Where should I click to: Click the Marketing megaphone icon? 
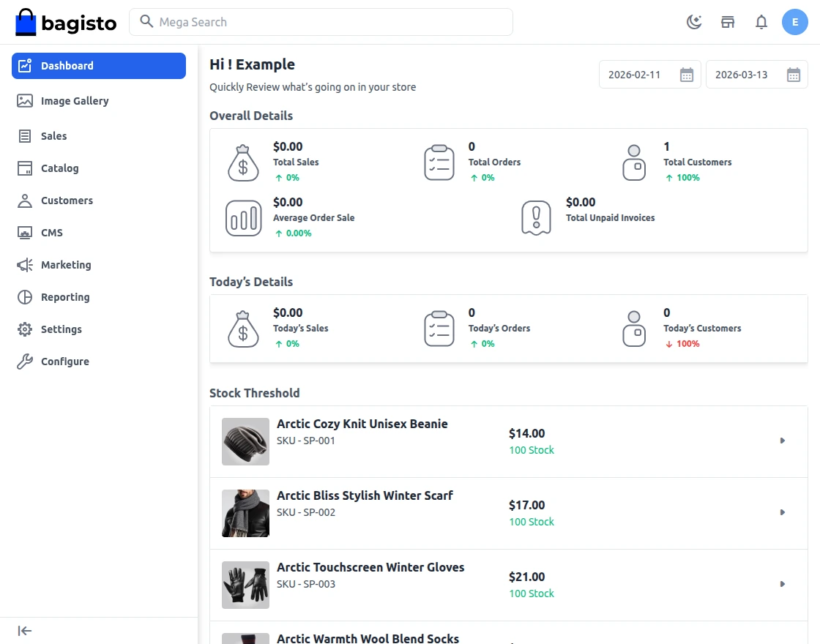(25, 265)
